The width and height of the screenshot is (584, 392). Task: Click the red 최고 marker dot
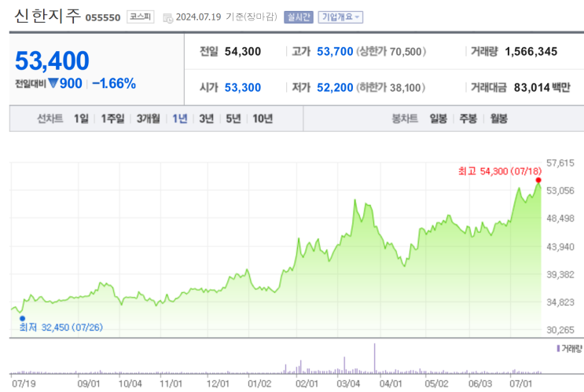[x=538, y=180]
